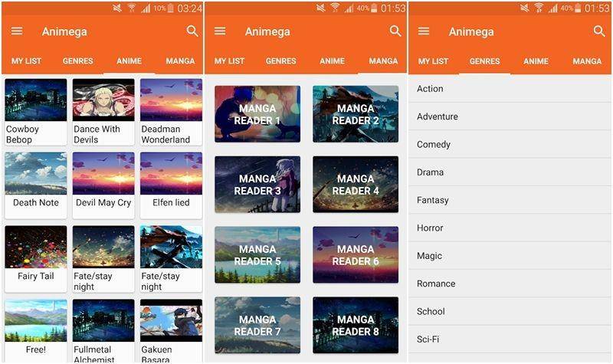Viewport: 613px width, 364px height.
Task: Tap search icon in left Anime screen
Action: coord(192,31)
